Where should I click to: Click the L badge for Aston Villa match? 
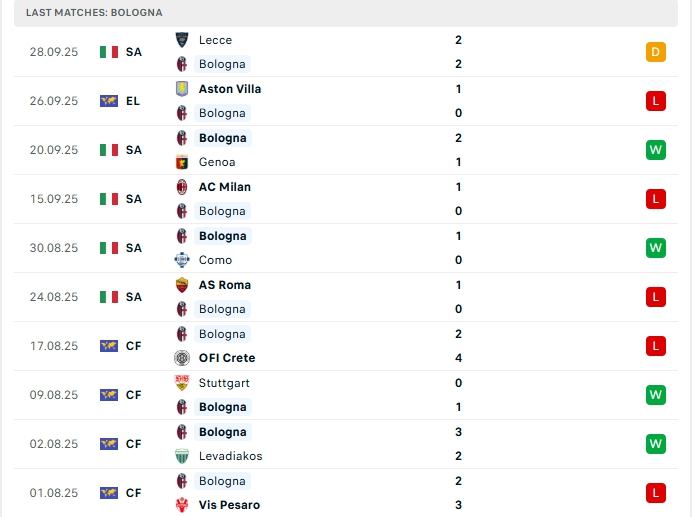pos(656,101)
